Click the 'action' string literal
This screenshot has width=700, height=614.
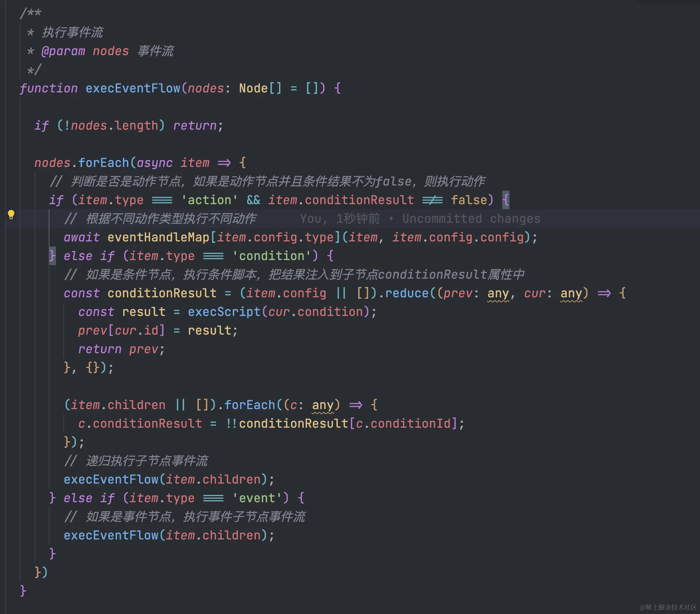pyautogui.click(x=210, y=200)
